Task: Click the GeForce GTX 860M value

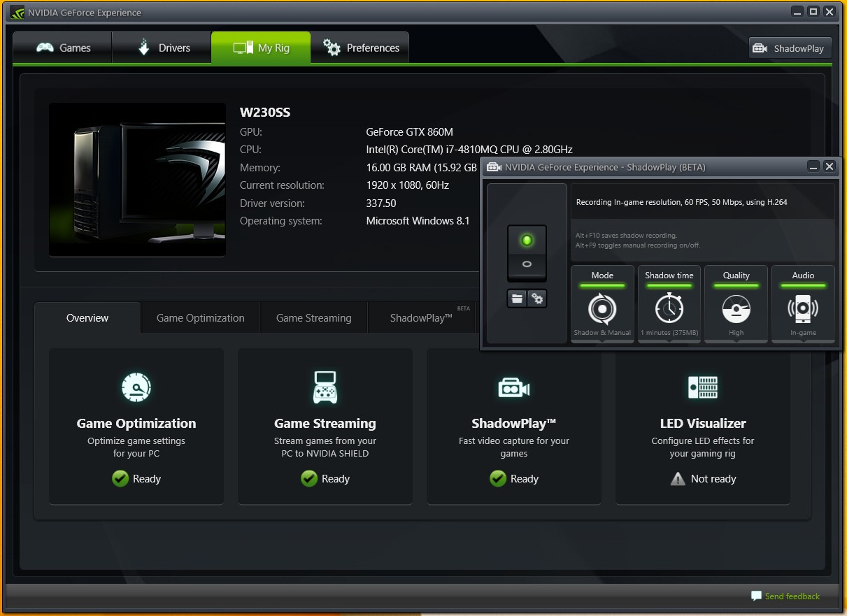Action: point(410,131)
